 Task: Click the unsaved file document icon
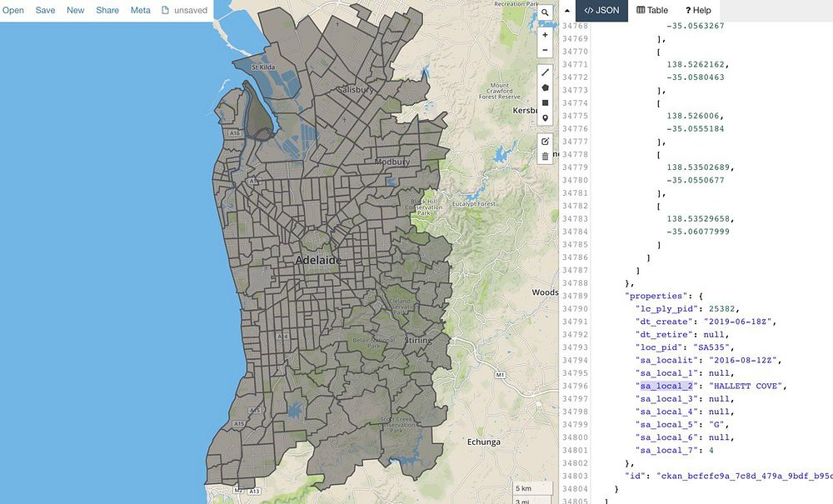tap(165, 10)
